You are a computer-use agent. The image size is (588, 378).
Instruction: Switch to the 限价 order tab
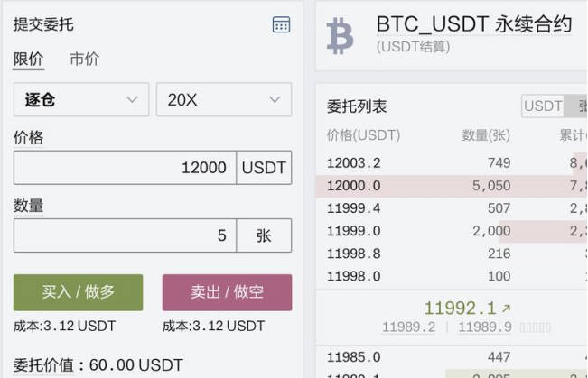28,60
